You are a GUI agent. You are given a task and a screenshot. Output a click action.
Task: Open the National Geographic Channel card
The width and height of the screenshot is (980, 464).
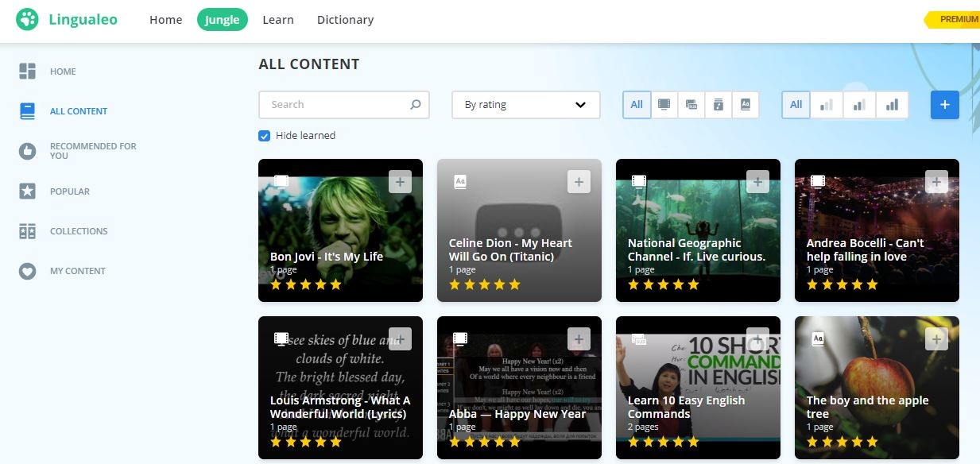(x=698, y=230)
